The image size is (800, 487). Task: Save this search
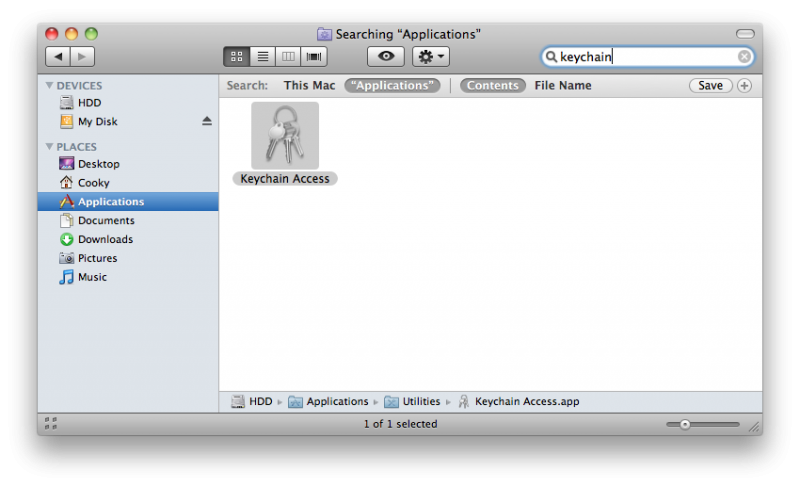pos(710,86)
